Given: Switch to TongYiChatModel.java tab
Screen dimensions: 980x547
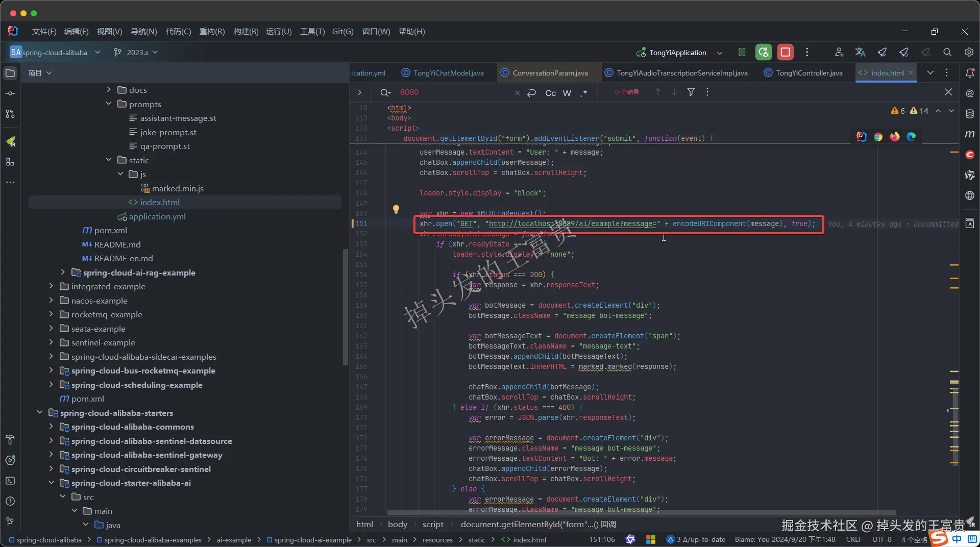Looking at the screenshot, I should coord(443,73).
